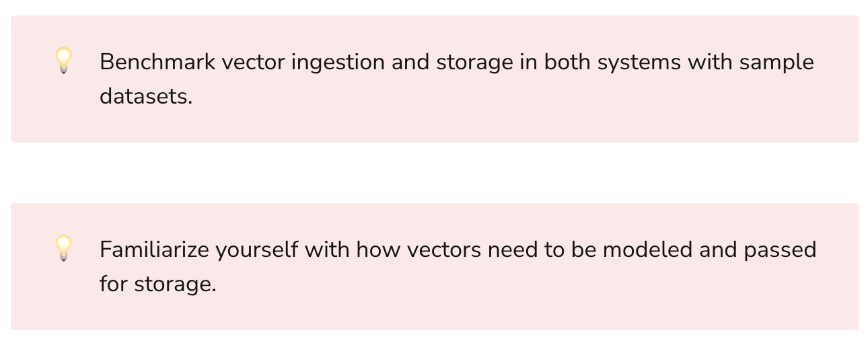
Task: Click the word "Benchmark" in the first callout
Action: point(157,63)
